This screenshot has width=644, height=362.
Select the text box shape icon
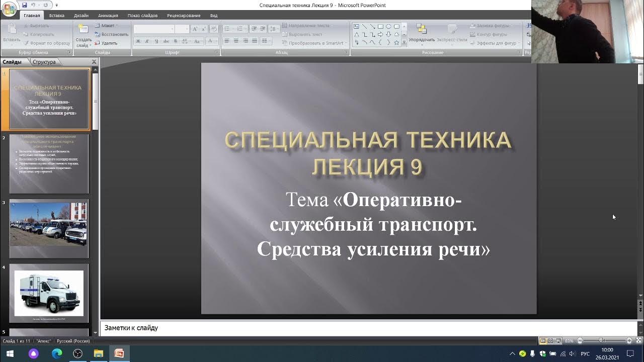356,26
